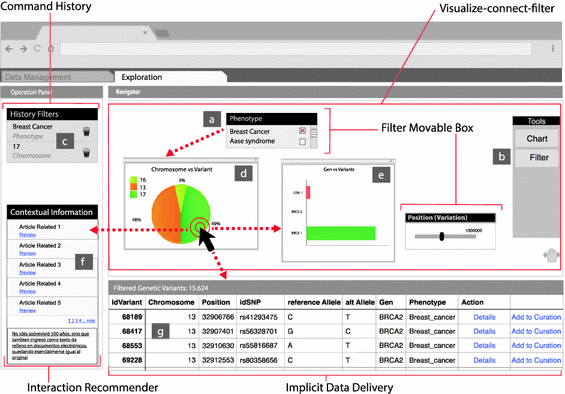Viewport: 565px width, 394px height.
Task: Click the hand icon below Tools panel
Action: click(x=551, y=255)
